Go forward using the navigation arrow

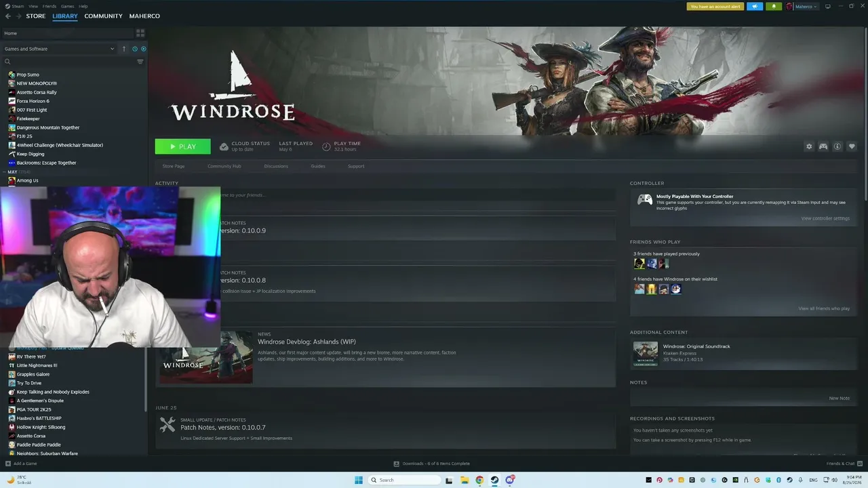(x=18, y=16)
